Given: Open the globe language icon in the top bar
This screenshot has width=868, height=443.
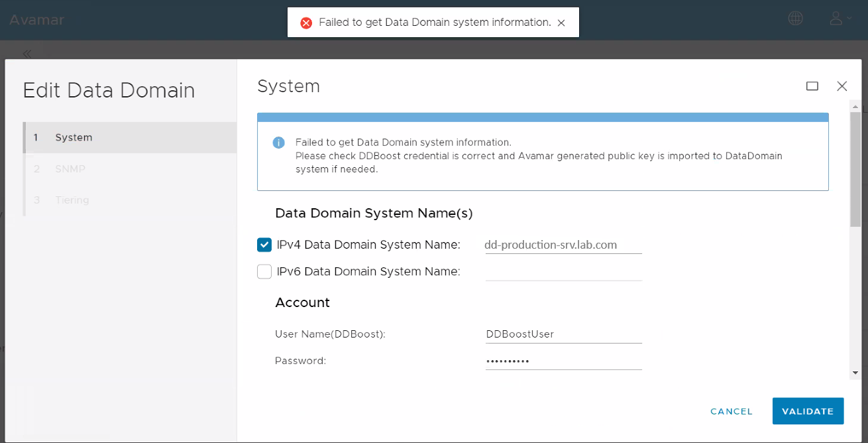Looking at the screenshot, I should [794, 18].
